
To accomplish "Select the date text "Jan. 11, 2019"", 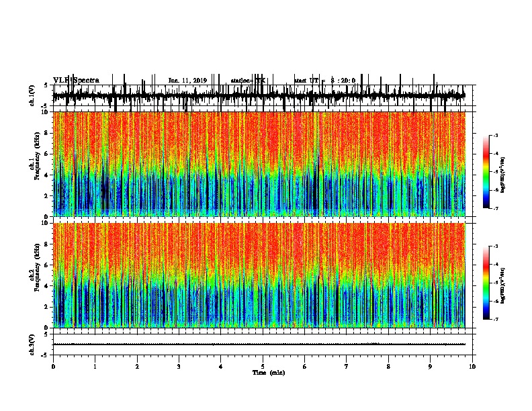I will (x=187, y=81).
